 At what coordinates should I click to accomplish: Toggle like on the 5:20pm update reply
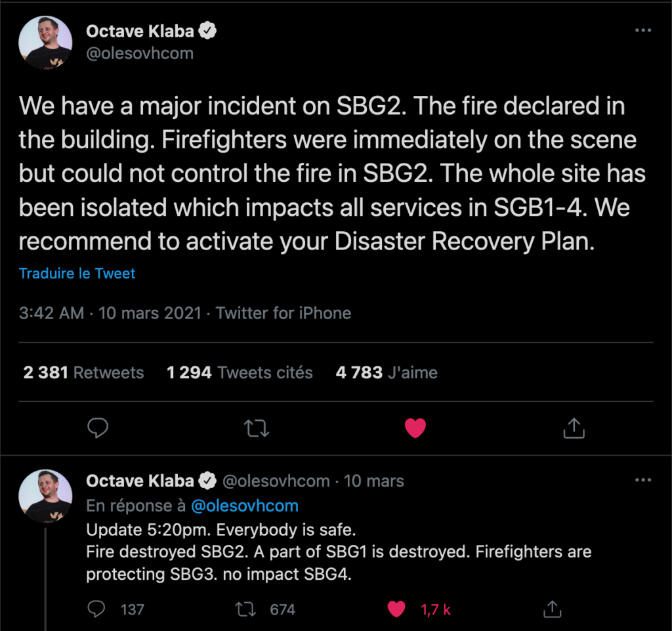tap(396, 609)
